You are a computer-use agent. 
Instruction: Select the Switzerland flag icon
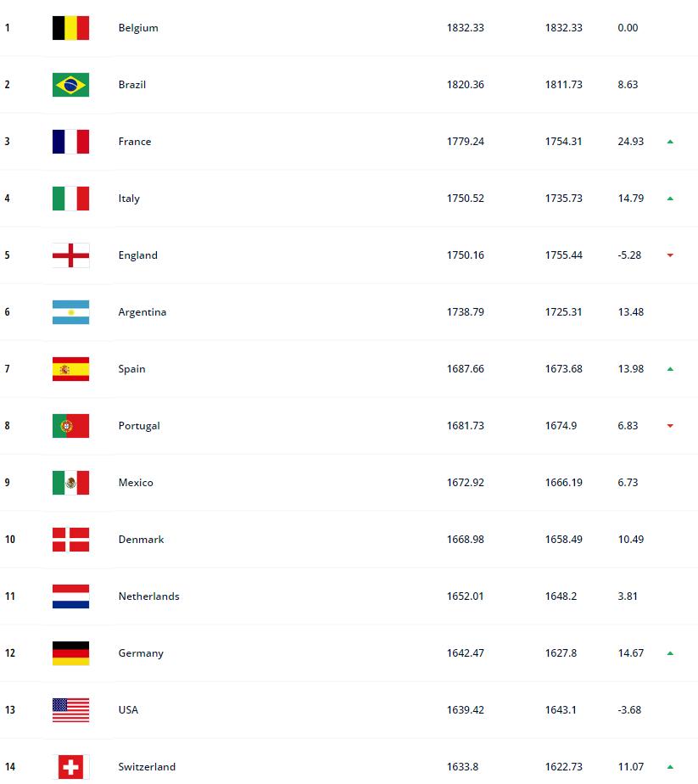click(x=70, y=767)
